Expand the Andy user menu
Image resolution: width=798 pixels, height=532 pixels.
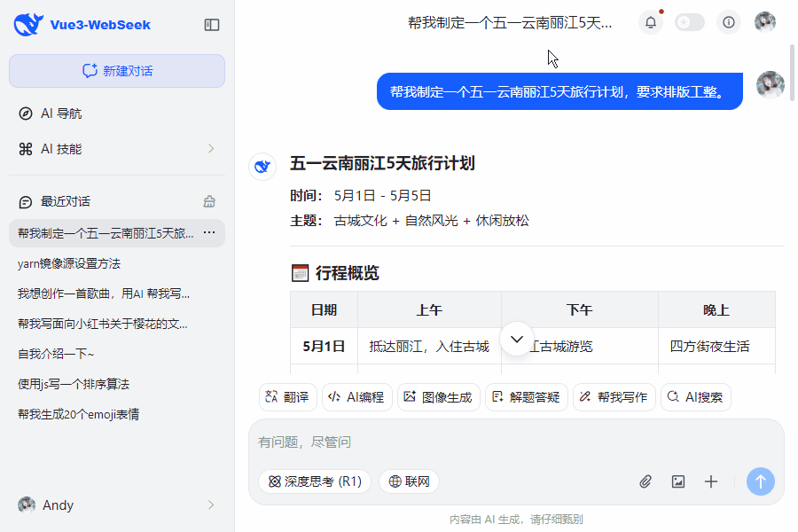(211, 505)
